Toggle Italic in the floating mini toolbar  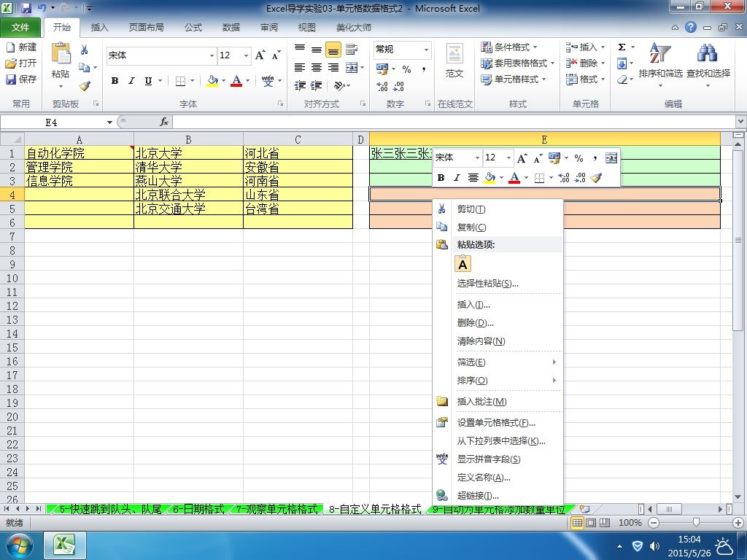(x=457, y=178)
